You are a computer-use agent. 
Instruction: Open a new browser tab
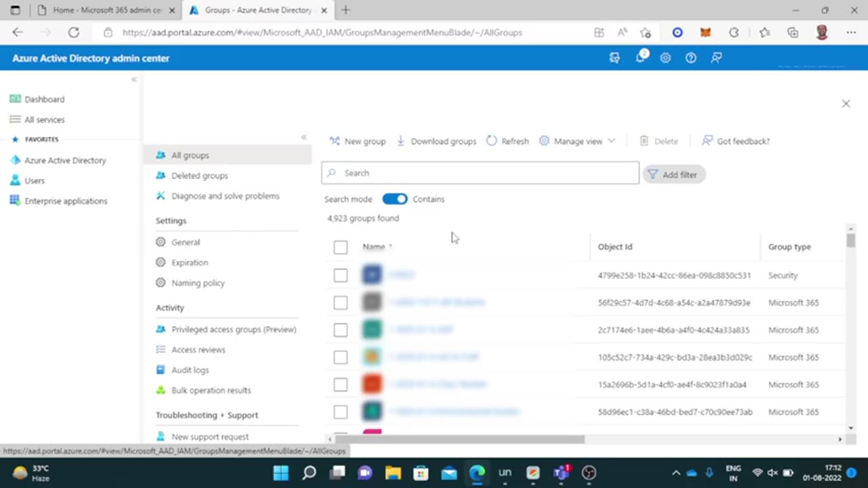tap(346, 10)
